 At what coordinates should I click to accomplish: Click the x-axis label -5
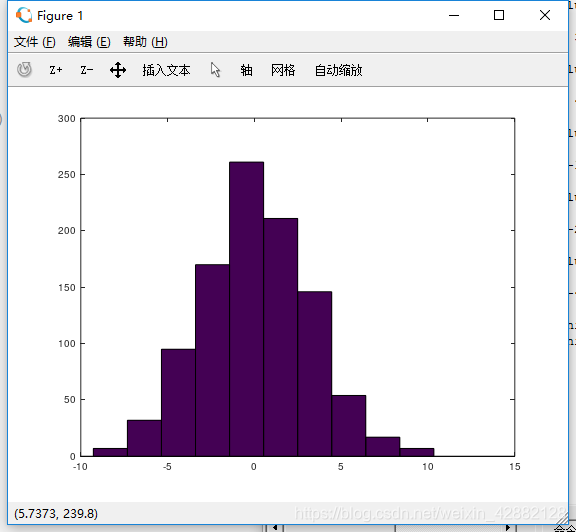[x=167, y=467]
